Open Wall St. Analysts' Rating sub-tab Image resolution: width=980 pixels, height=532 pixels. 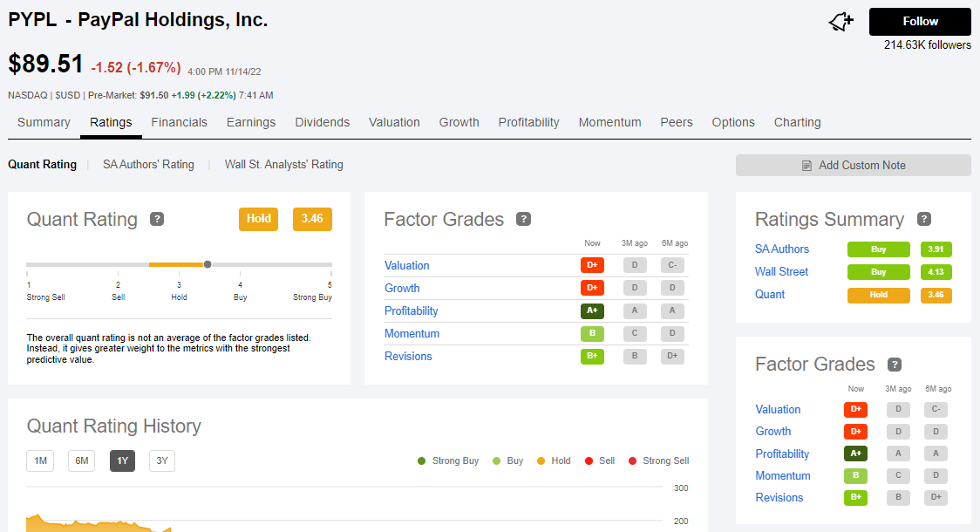[283, 165]
